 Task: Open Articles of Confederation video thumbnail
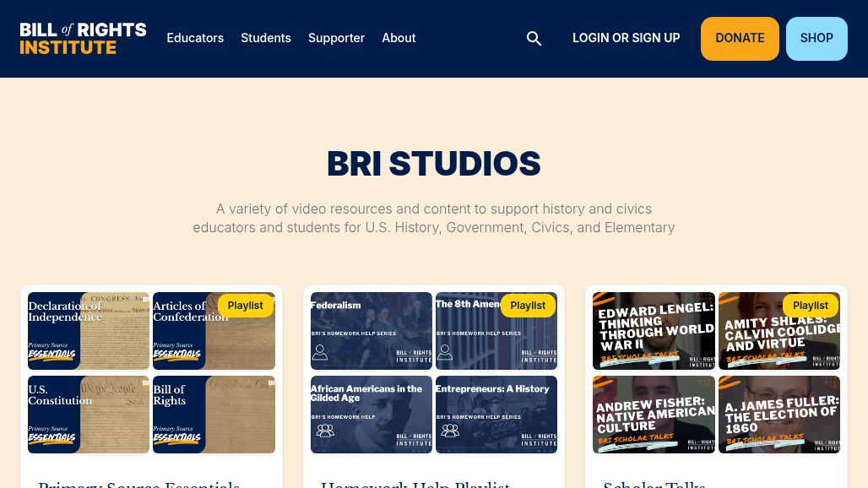(x=214, y=331)
